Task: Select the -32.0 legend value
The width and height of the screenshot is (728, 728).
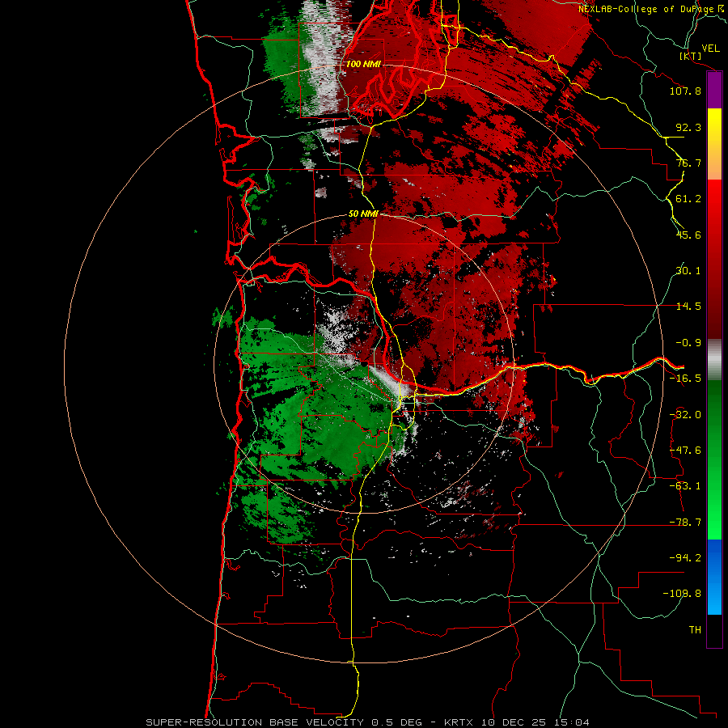Action: pyautogui.click(x=685, y=415)
